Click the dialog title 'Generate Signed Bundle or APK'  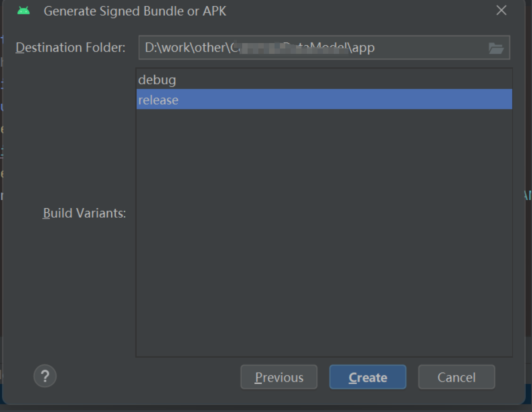point(135,11)
